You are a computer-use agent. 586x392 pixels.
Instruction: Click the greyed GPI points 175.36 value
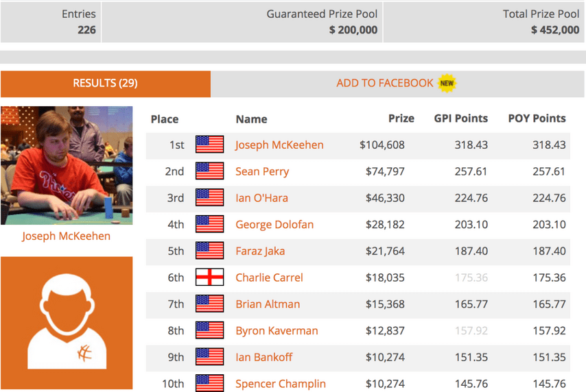point(471,278)
